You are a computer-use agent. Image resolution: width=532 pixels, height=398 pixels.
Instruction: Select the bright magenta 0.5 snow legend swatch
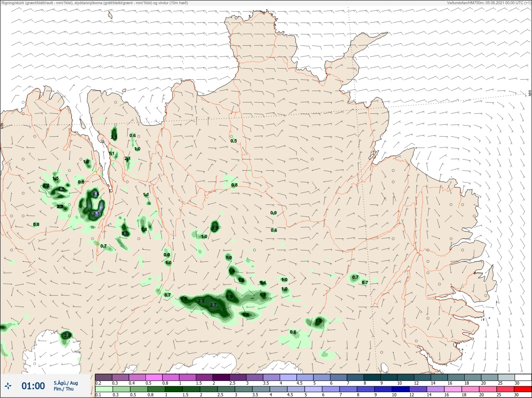coord(154,377)
